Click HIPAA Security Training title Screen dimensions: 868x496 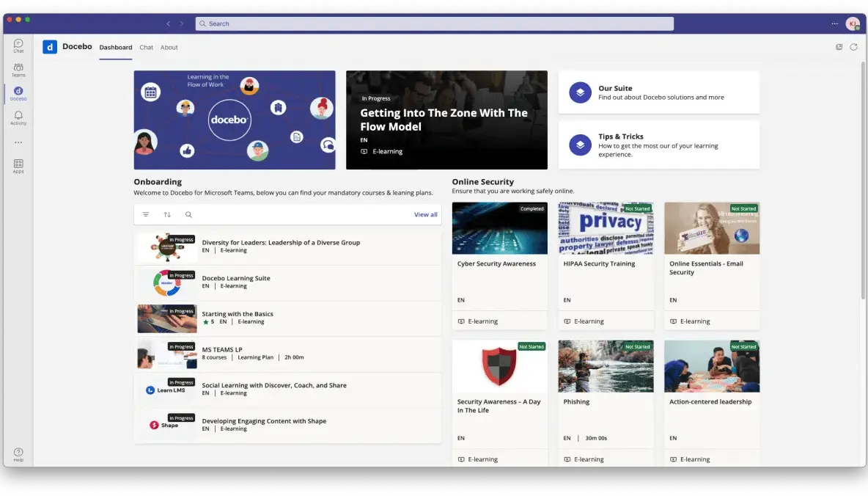pos(599,264)
